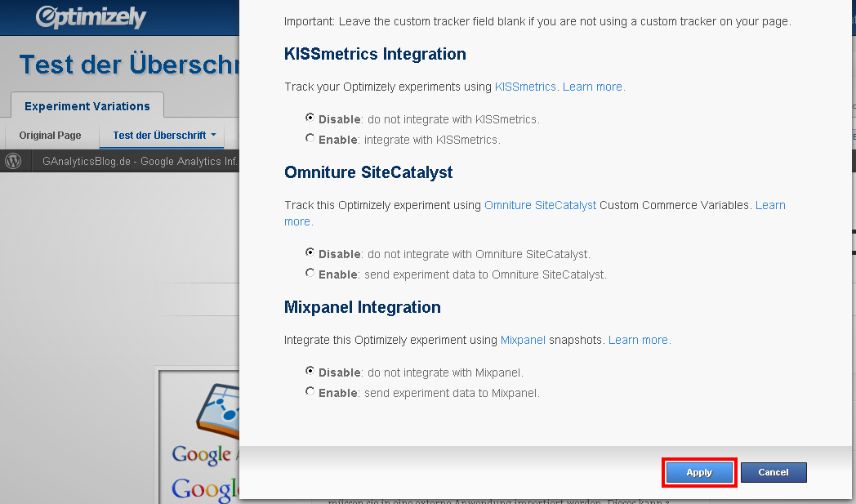This screenshot has width=856, height=504.
Task: Click the Test der Überschr experiment title
Action: pyautogui.click(x=129, y=65)
